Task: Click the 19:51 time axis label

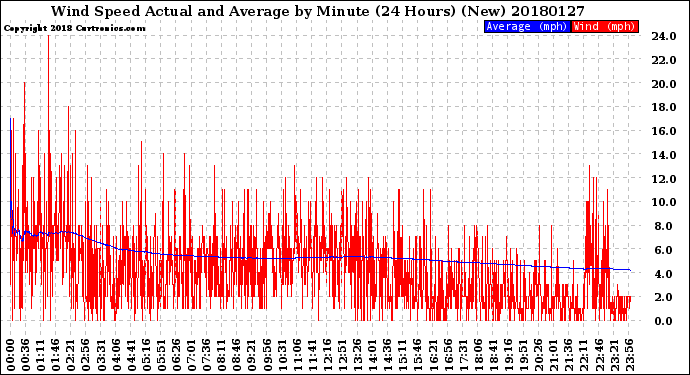Action: pos(524,355)
